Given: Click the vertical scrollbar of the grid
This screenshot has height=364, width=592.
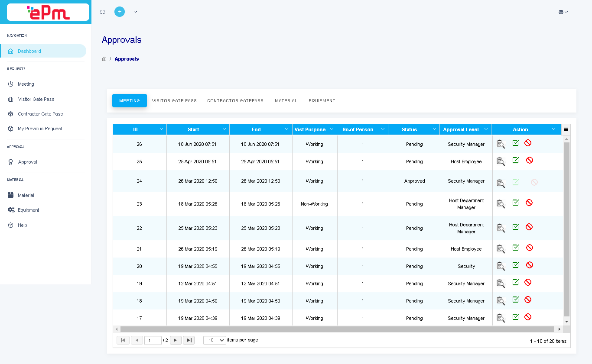Looking at the screenshot, I should click(566, 229).
